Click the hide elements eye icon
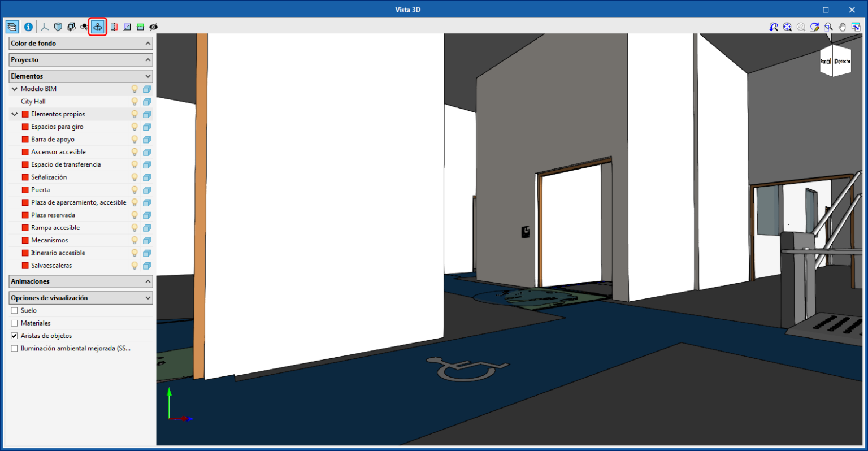This screenshot has width=868, height=451. [x=153, y=27]
